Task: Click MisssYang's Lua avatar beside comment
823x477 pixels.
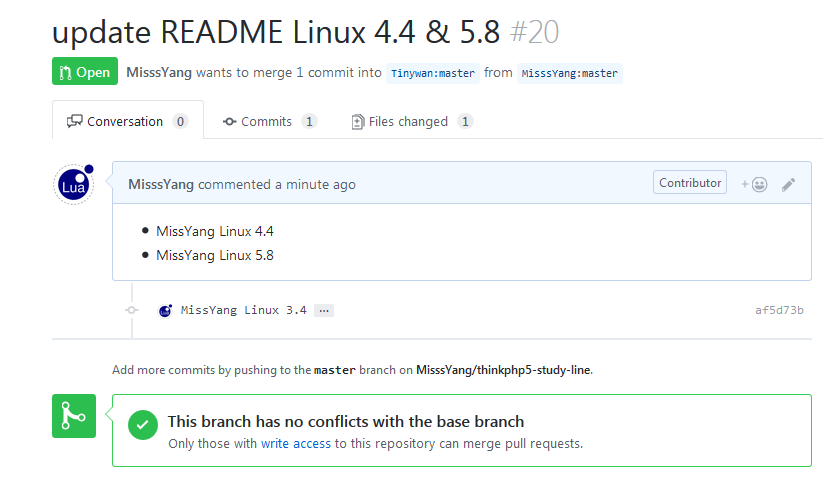Action: 73,184
